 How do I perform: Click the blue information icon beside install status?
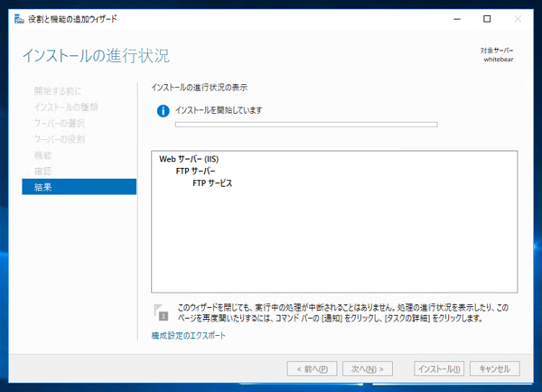(x=164, y=111)
